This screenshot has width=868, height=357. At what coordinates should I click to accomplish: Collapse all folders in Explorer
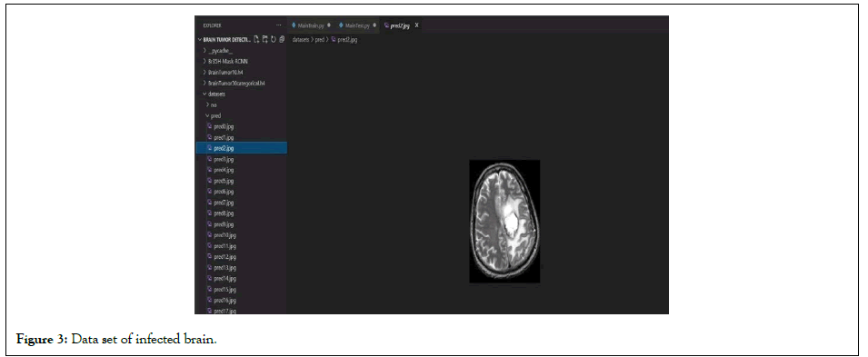282,39
